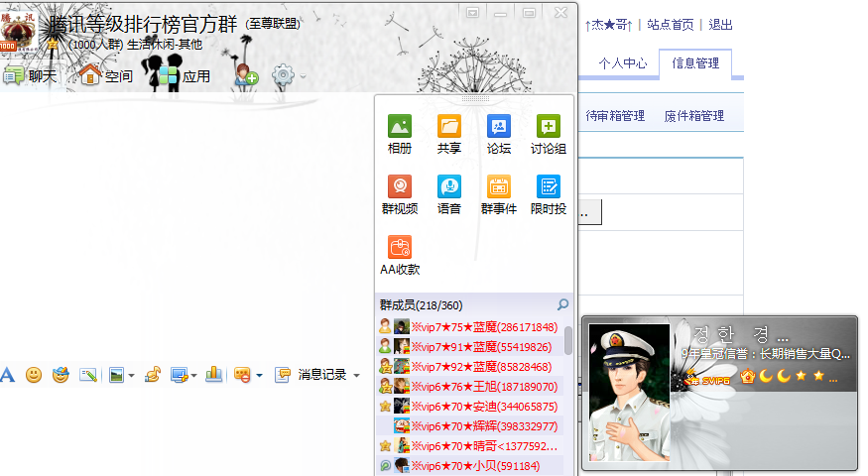Open window dropdown menu button in title bar

472,12
